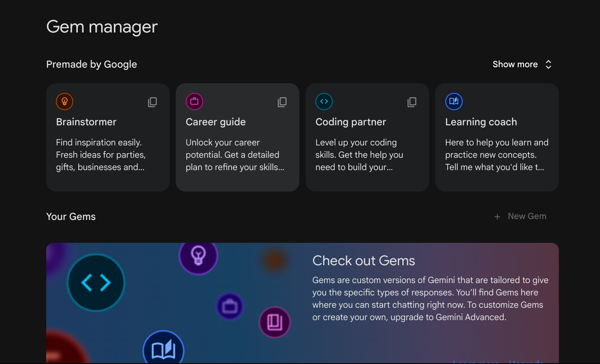
Task: Open the Career guide card title
Action: click(216, 122)
